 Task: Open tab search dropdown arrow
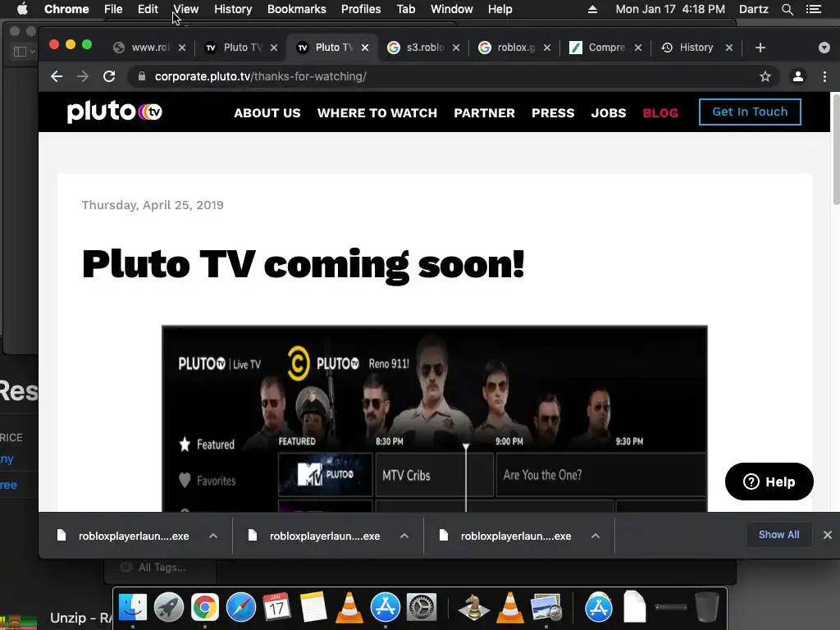pyautogui.click(x=824, y=48)
